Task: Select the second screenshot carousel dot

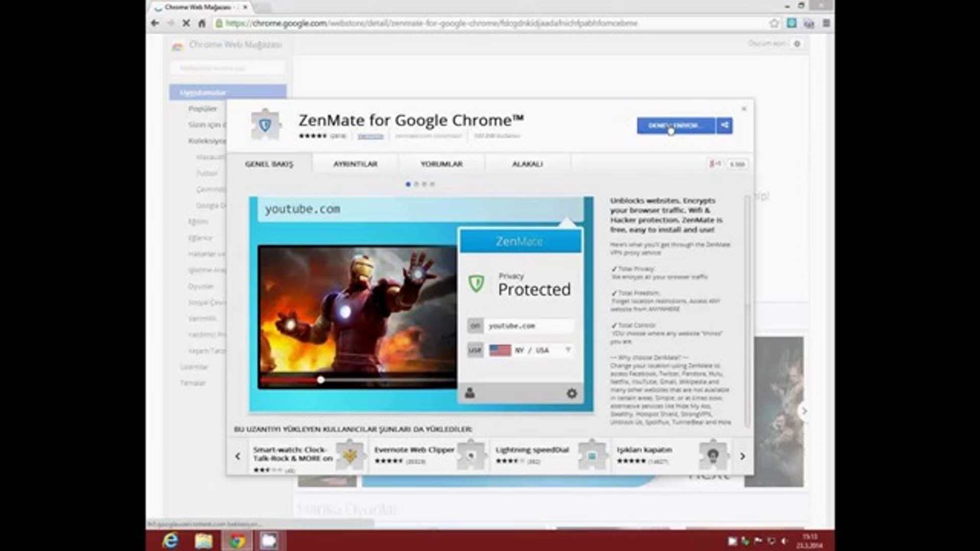Action: [x=416, y=184]
